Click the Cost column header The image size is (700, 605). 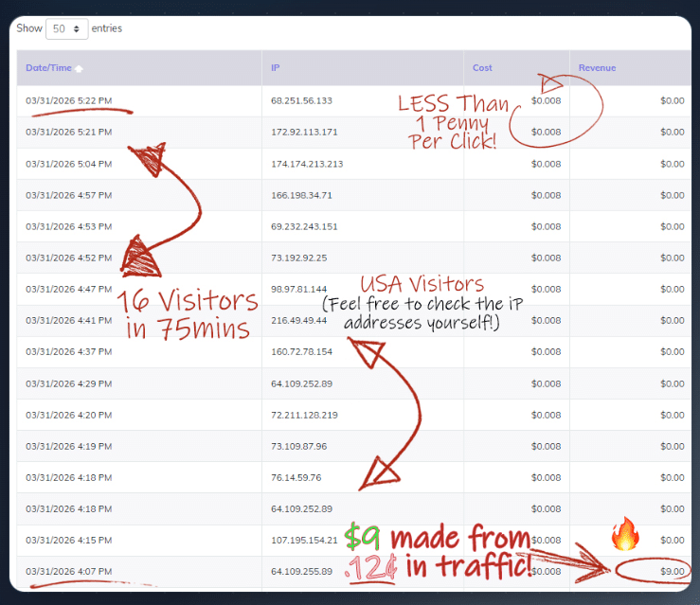(x=482, y=68)
